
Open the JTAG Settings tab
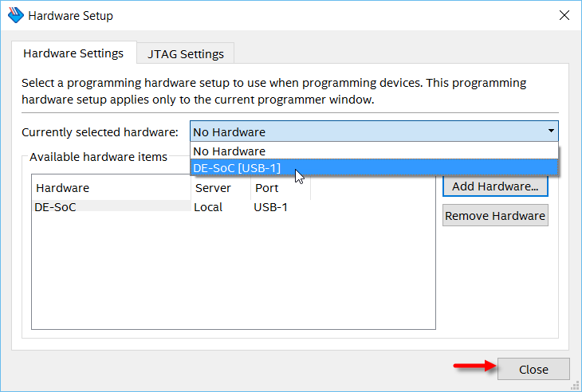pos(186,54)
